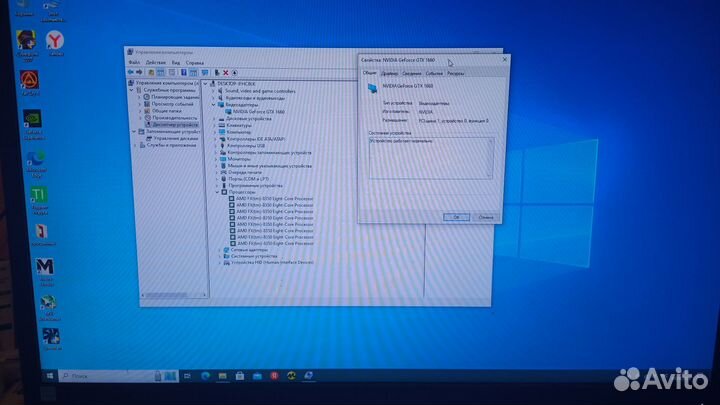
Task: Expand the Клавиатуры node
Action: [214, 125]
